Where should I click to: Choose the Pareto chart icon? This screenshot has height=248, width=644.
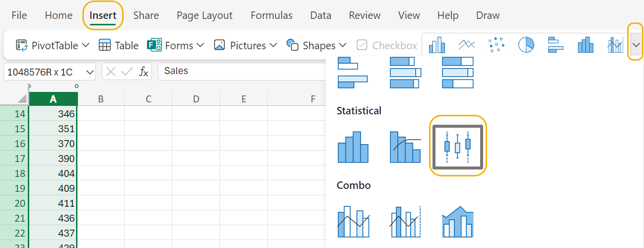click(405, 147)
